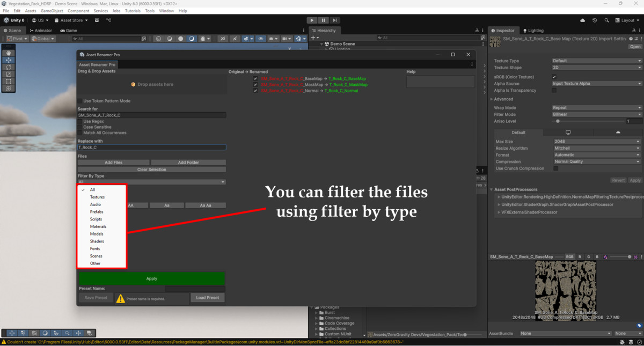Select the Rotate tool in the toolbar
644x346 pixels.
pyautogui.click(x=8, y=67)
